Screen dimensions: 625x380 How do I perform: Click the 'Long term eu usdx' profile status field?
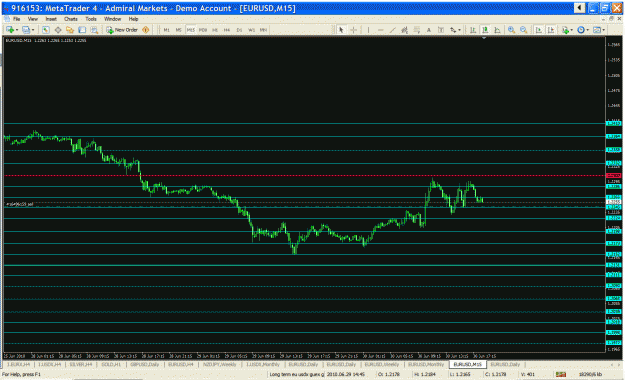pos(297,374)
